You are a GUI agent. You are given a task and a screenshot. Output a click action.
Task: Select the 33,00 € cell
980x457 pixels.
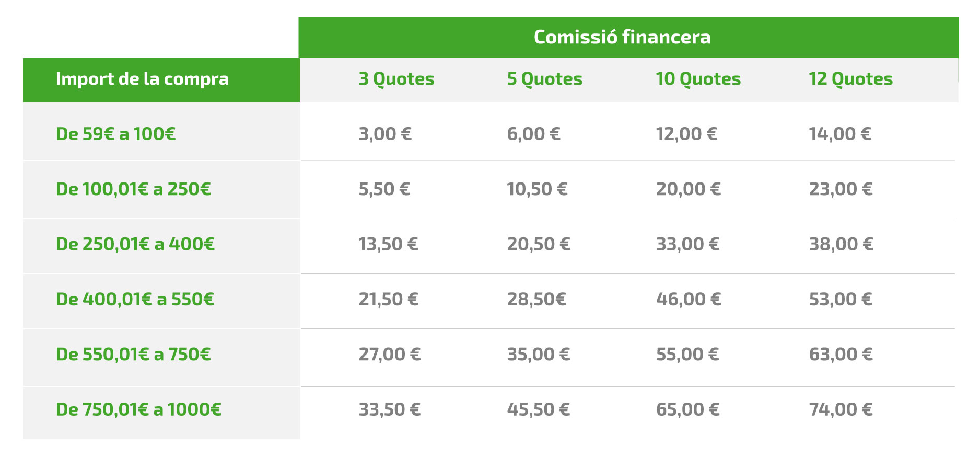[x=687, y=244]
